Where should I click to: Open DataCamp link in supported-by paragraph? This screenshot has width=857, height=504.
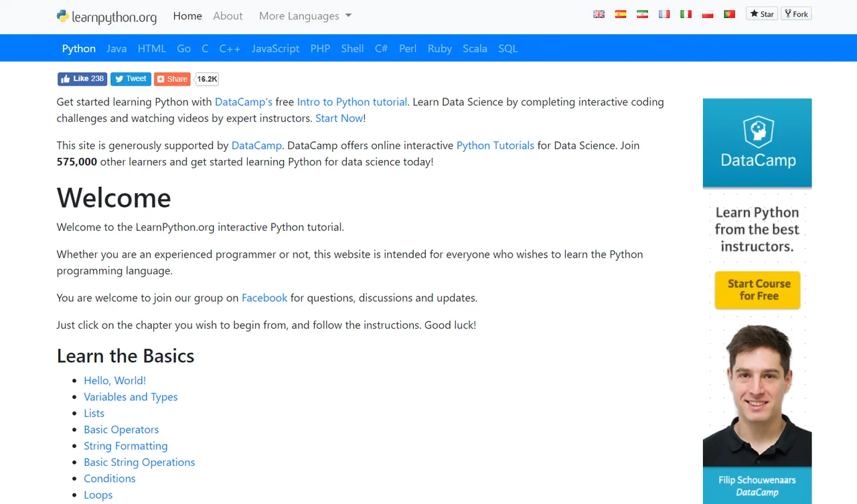click(x=256, y=145)
